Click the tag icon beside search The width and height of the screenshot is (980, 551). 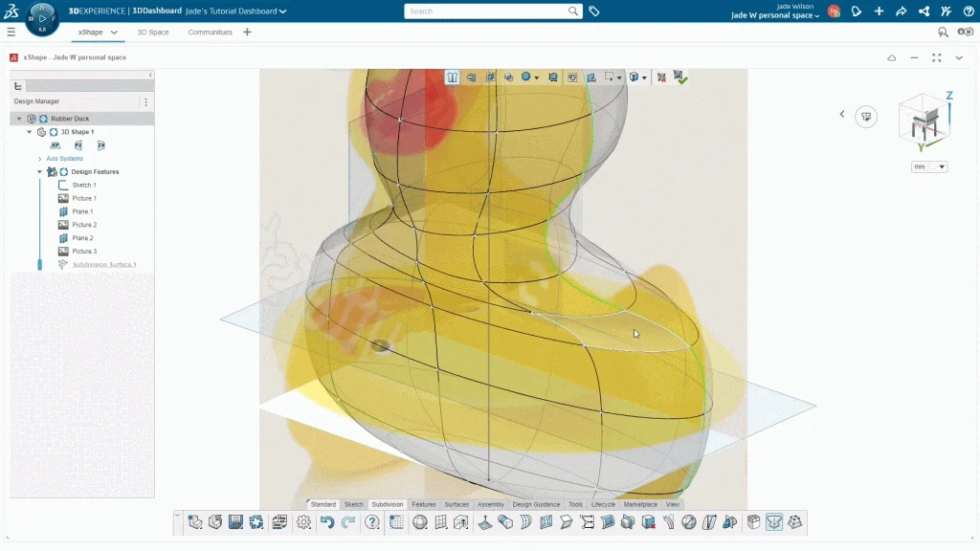pos(594,11)
